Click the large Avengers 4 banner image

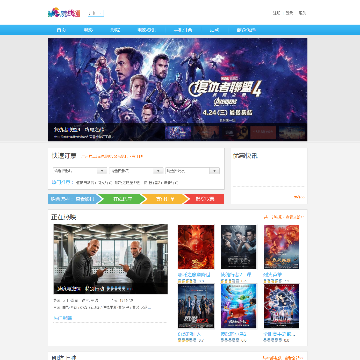tap(177, 81)
